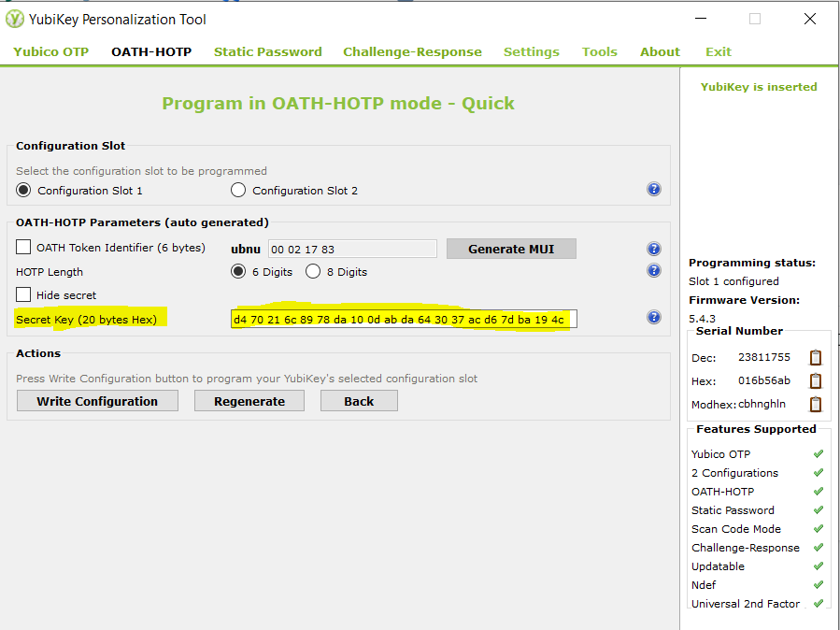This screenshot has width=840, height=630.
Task: Click the YubiKey logo in the title bar
Action: click(13, 18)
